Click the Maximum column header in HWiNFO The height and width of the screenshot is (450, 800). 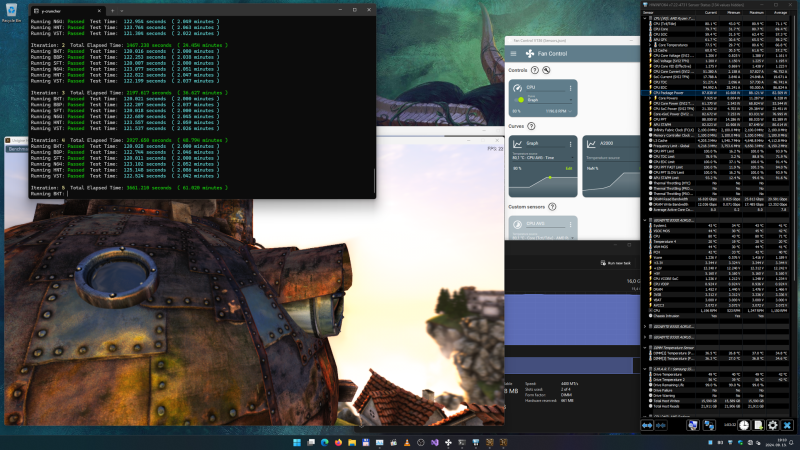pos(756,12)
